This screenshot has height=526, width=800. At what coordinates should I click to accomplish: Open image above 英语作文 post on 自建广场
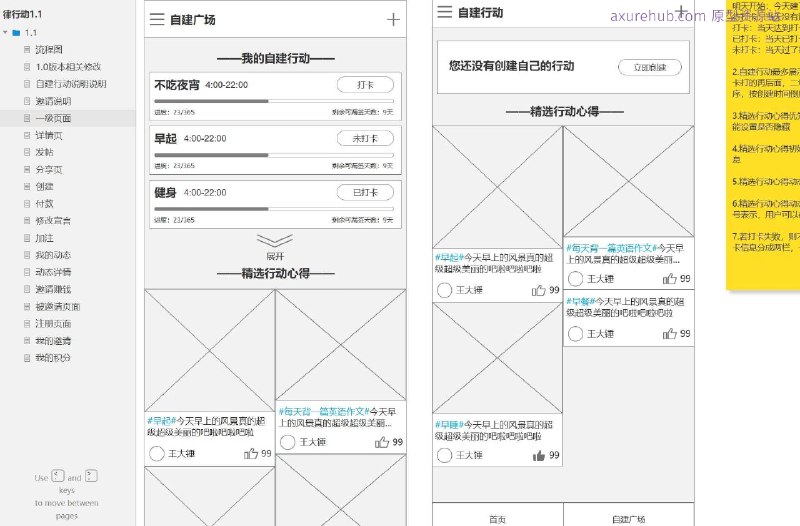(x=341, y=345)
